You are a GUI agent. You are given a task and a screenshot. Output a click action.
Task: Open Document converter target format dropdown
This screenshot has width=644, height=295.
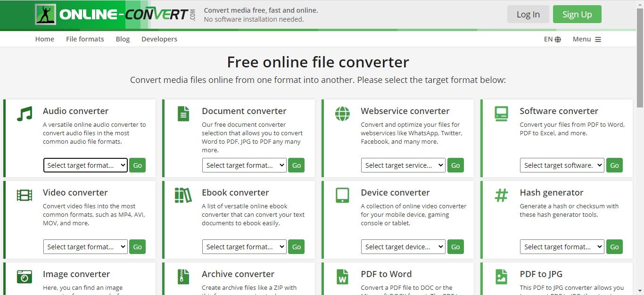pyautogui.click(x=244, y=165)
